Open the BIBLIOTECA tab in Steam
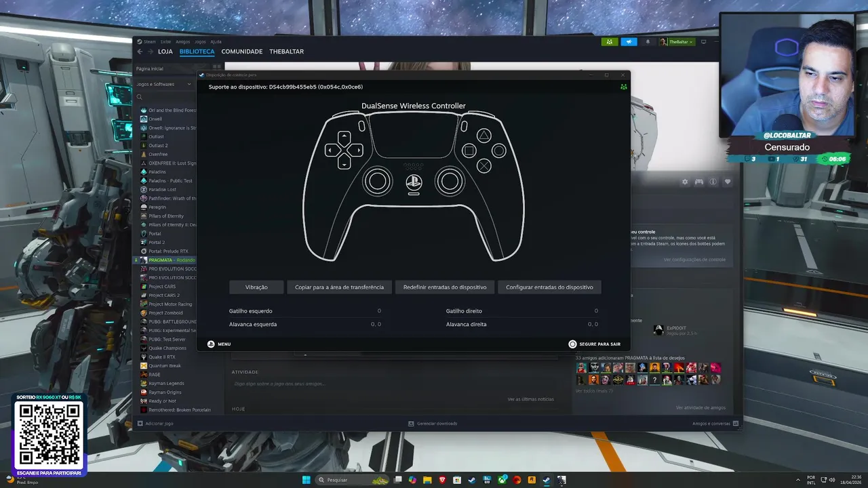Viewport: 868px width, 488px height. point(197,52)
